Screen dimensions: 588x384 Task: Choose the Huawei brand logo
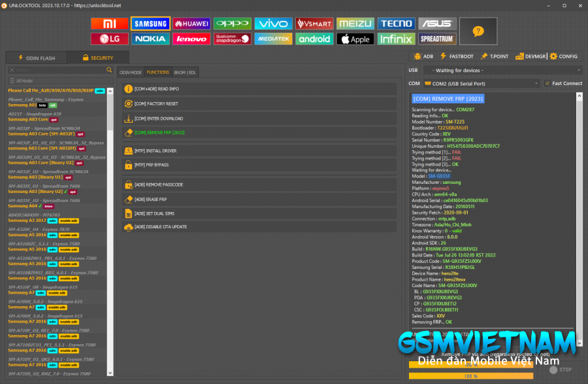pyautogui.click(x=191, y=24)
